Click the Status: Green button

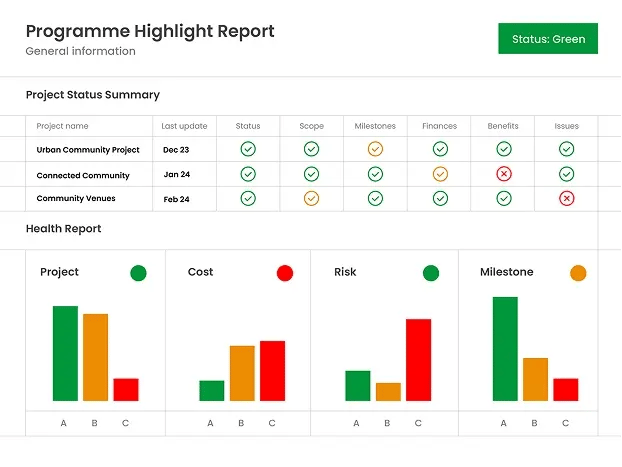[x=548, y=39]
